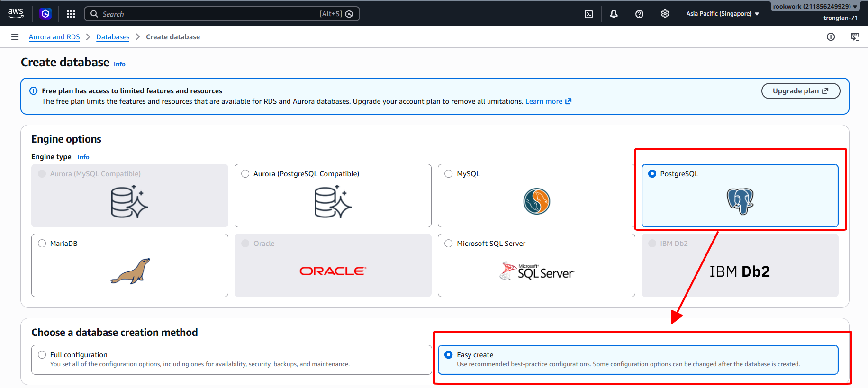The image size is (868, 388).
Task: Click the disabled Aurora (MySQL Compatible) radio
Action: tap(42, 174)
